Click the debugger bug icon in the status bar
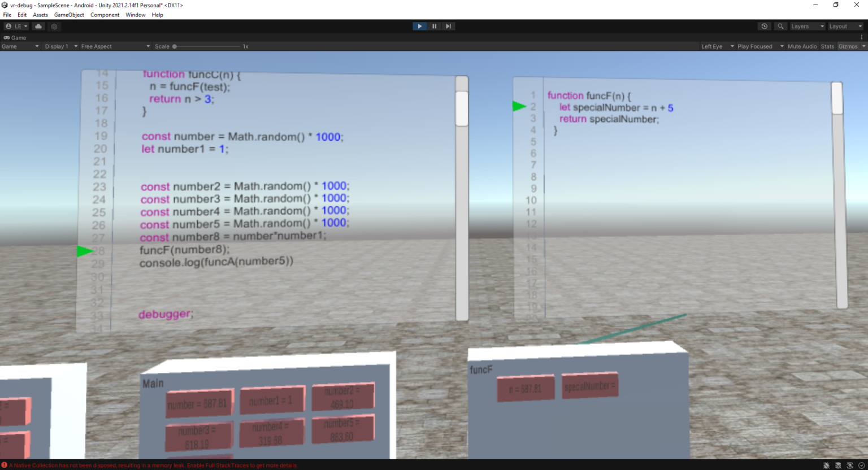The width and height of the screenshot is (868, 470). (826, 465)
